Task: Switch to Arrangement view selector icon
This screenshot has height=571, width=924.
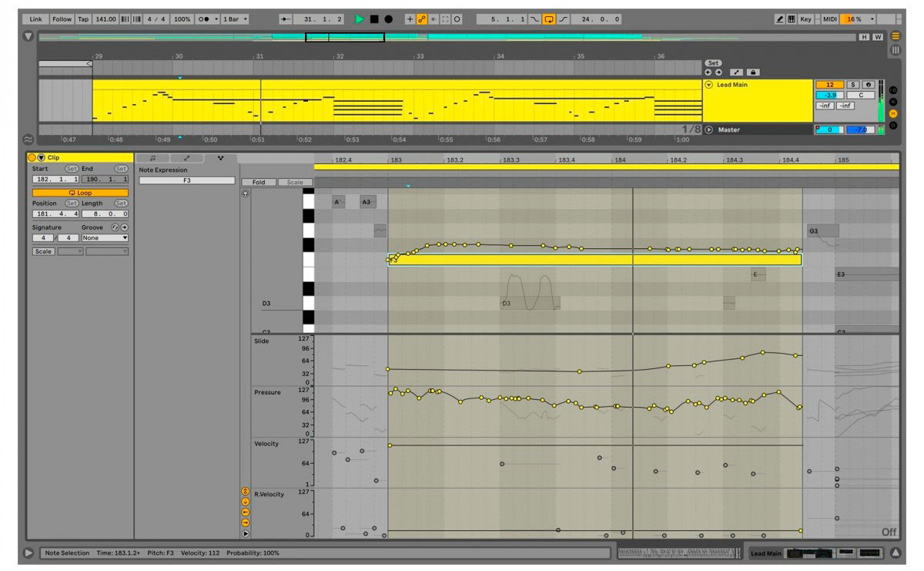Action: pyautogui.click(x=896, y=36)
